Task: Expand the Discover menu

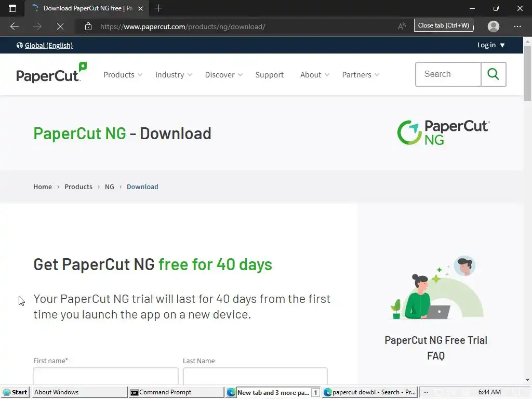Action: click(x=223, y=75)
